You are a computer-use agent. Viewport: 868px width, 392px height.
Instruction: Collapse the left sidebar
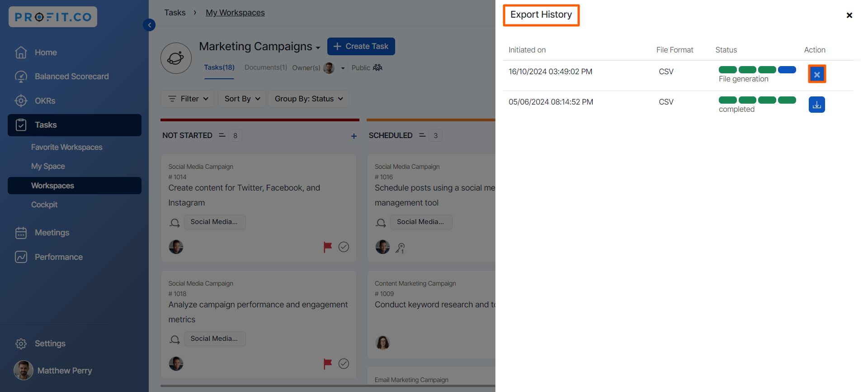[149, 25]
